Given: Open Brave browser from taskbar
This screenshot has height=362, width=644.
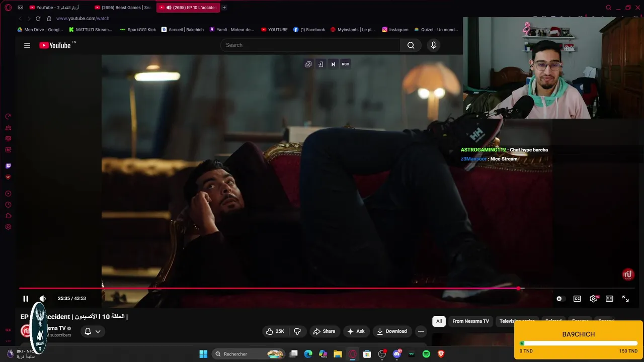Looking at the screenshot, I should tap(441, 354).
